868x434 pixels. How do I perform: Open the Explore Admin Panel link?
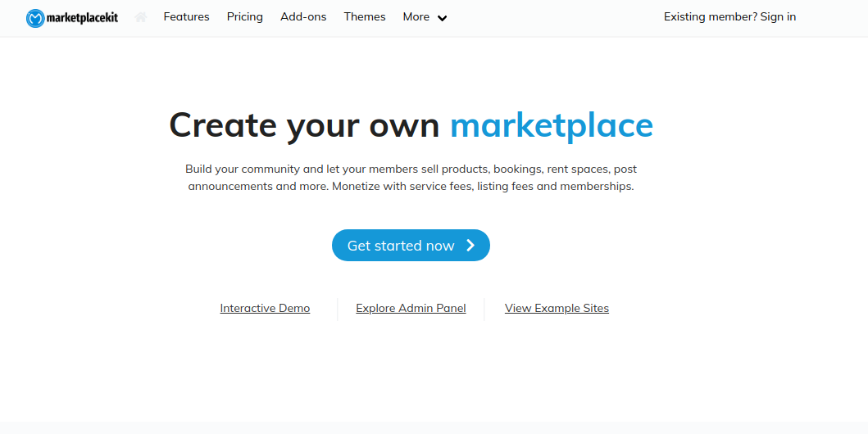pyautogui.click(x=411, y=308)
